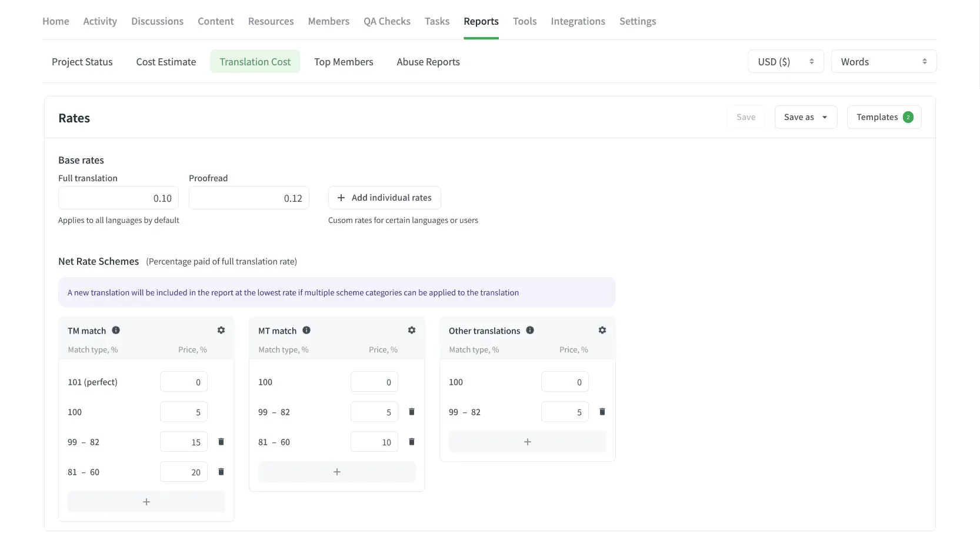Screen dimensions: 980x536
Task: Delete Other translations 99 – 82 row
Action: point(602,412)
